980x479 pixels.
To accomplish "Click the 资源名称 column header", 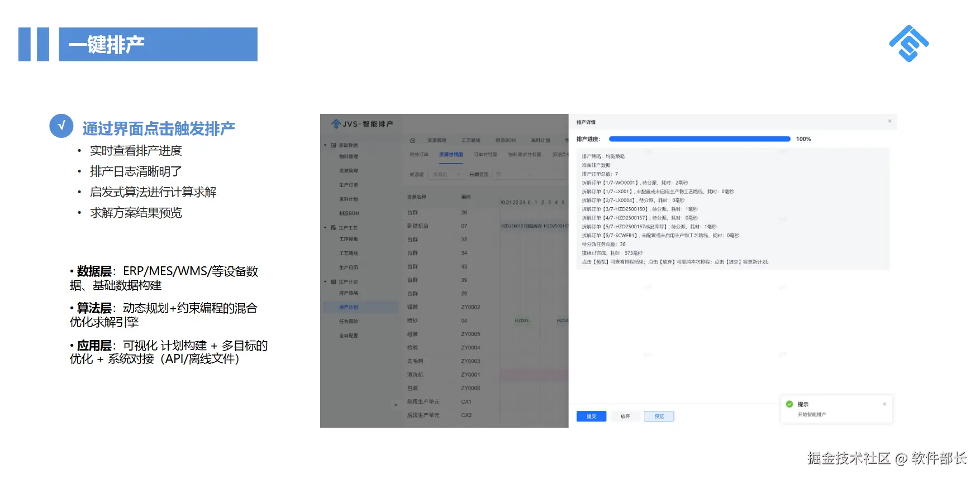I will click(417, 197).
